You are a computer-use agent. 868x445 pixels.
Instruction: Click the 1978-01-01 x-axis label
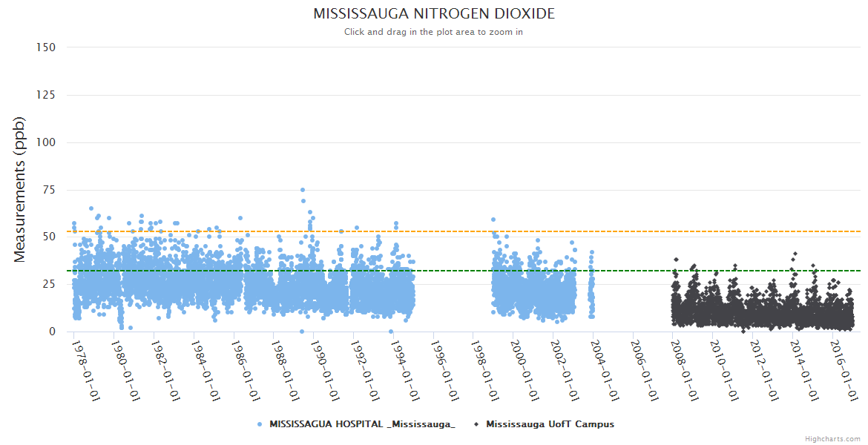pos(85,369)
